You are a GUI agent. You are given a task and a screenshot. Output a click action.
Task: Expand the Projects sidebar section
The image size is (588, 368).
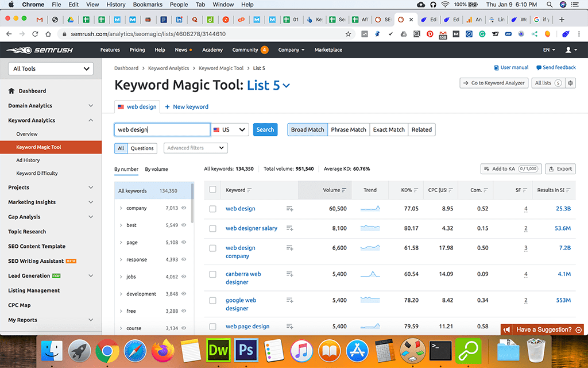(x=91, y=187)
